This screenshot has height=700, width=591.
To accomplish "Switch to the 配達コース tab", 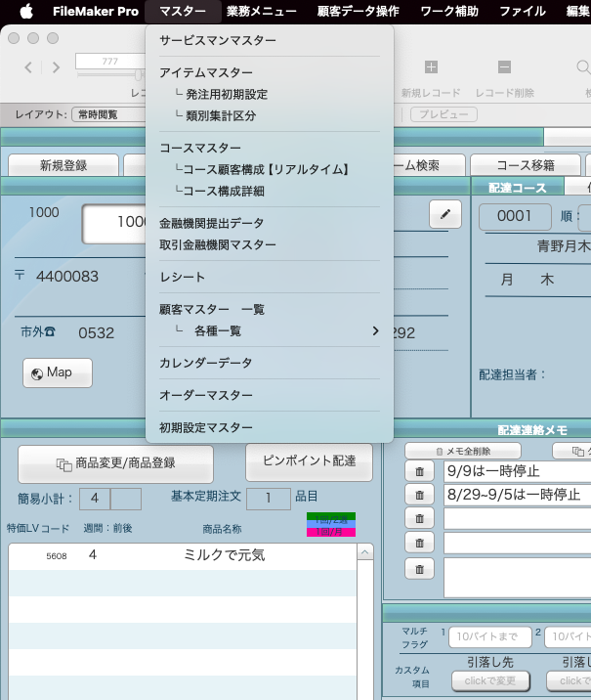I will point(518,188).
